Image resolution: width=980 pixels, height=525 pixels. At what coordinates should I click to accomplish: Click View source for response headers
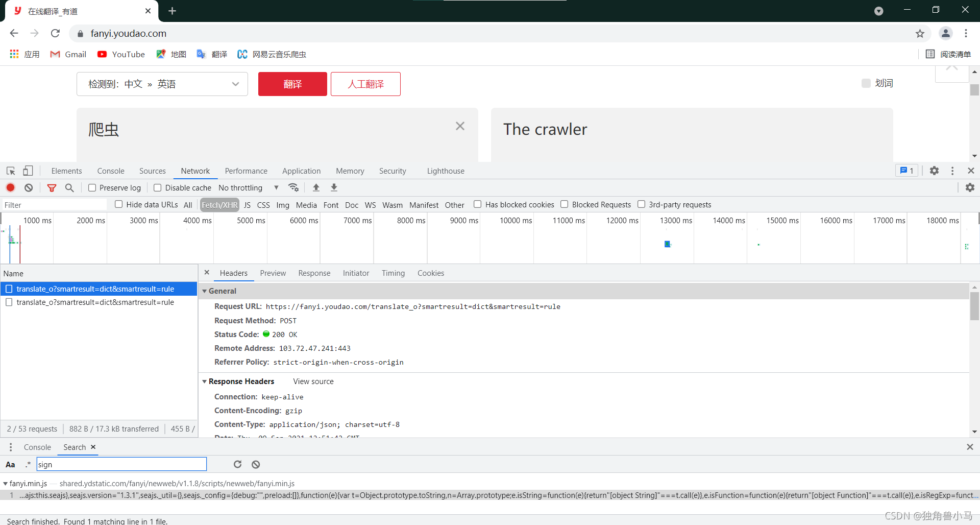313,381
